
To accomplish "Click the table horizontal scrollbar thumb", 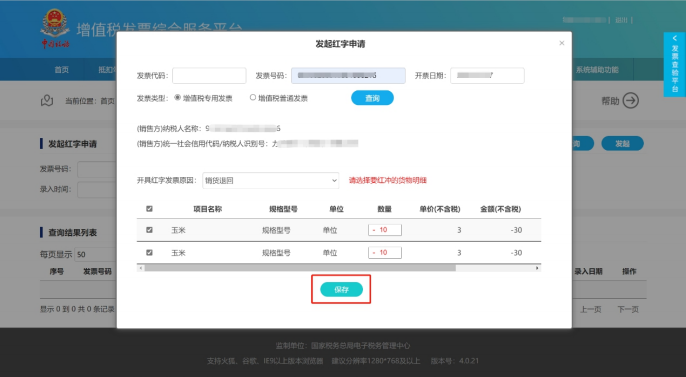I will [x=300, y=268].
